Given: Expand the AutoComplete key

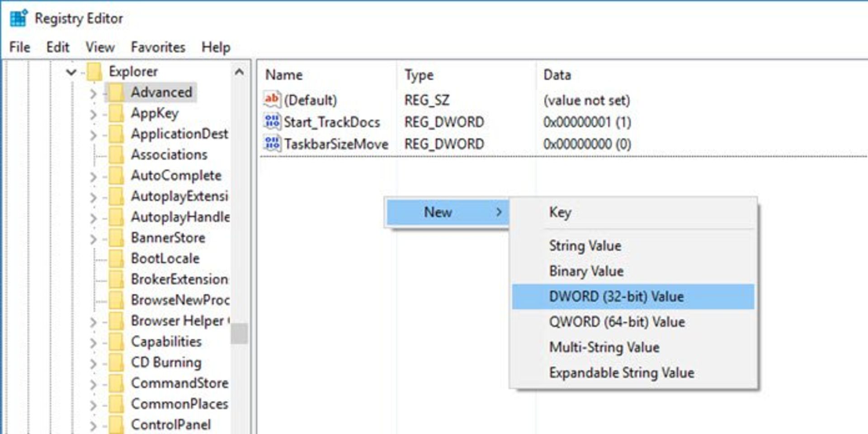Looking at the screenshot, I should [x=93, y=177].
